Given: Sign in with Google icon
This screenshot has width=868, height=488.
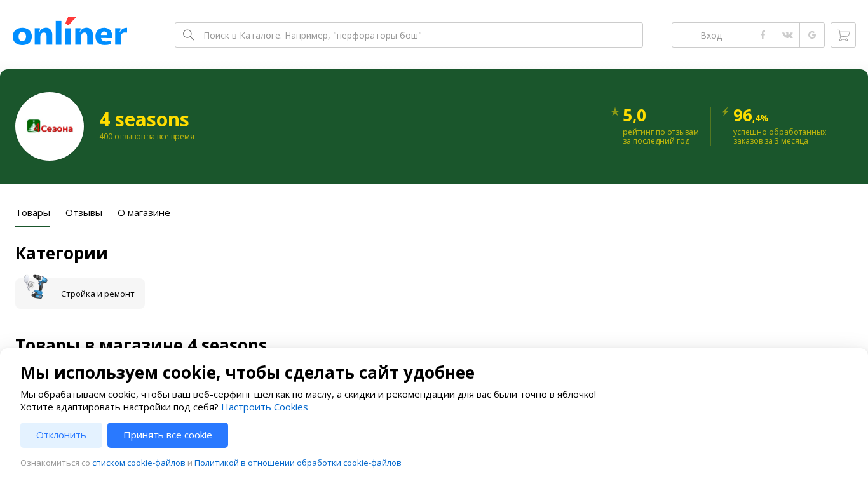Looking at the screenshot, I should (x=812, y=35).
